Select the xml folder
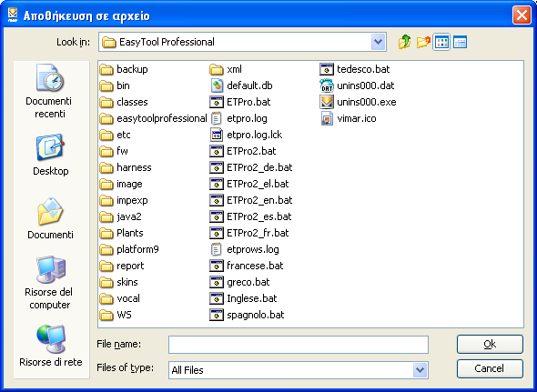The width and height of the screenshot is (537, 392). [226, 69]
